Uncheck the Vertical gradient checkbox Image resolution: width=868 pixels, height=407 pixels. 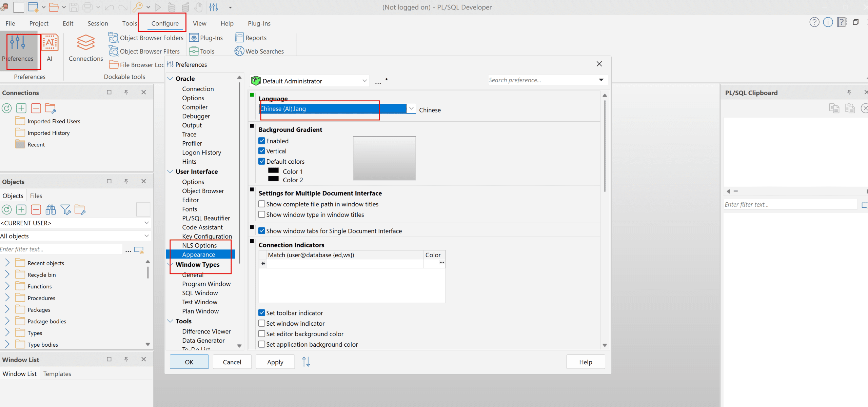[x=262, y=151]
